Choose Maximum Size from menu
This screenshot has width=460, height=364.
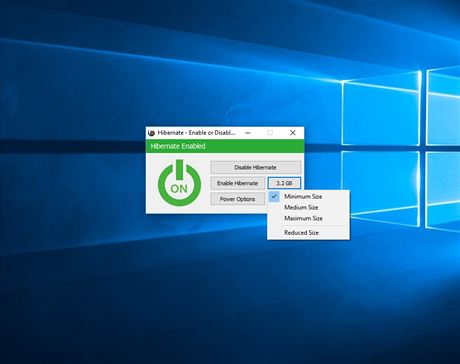tap(308, 218)
